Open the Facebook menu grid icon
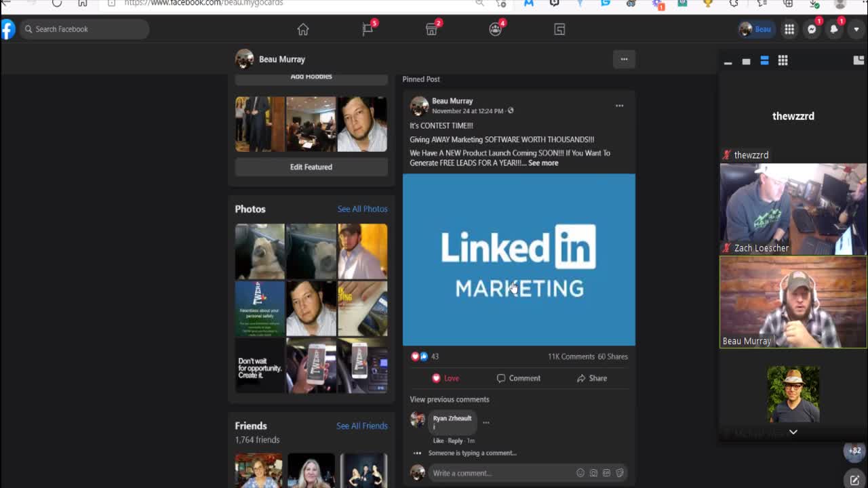The height and width of the screenshot is (488, 868). coord(789,29)
